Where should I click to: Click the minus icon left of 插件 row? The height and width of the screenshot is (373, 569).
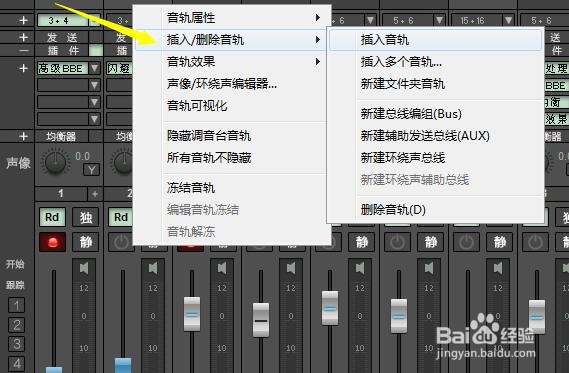[x=24, y=50]
